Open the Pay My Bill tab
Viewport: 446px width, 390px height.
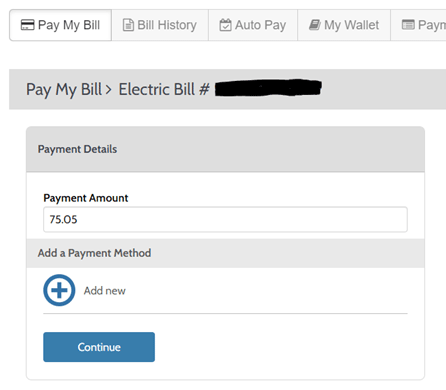(60, 25)
